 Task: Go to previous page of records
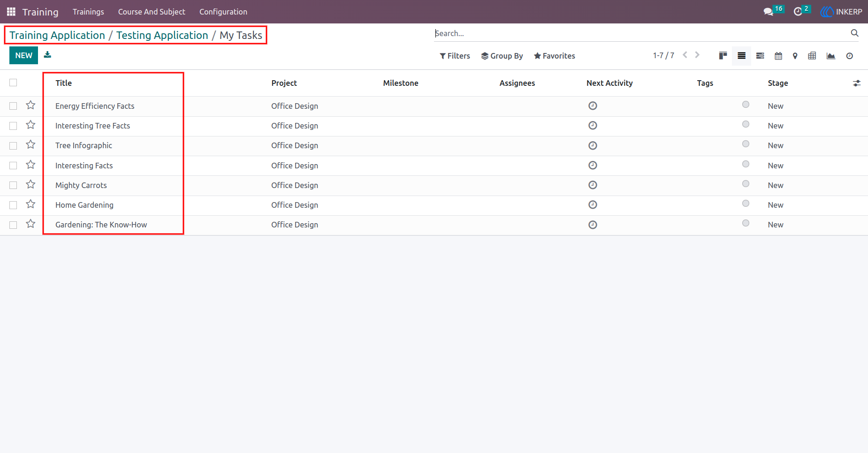click(685, 55)
